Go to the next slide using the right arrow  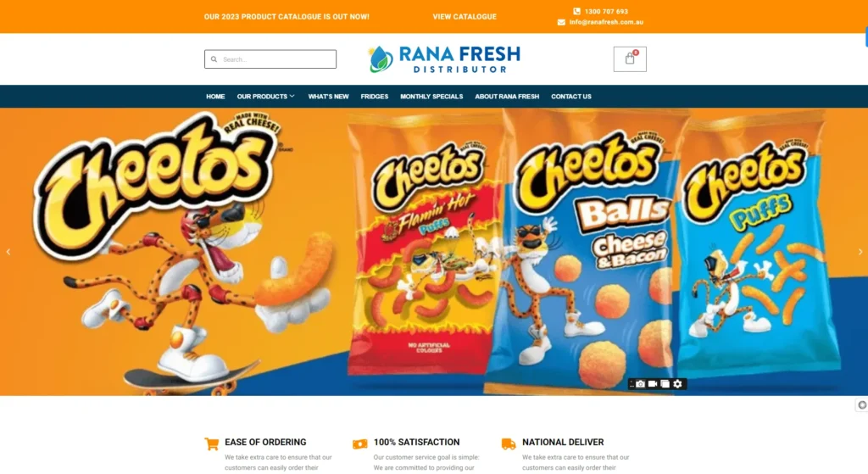pyautogui.click(x=860, y=251)
